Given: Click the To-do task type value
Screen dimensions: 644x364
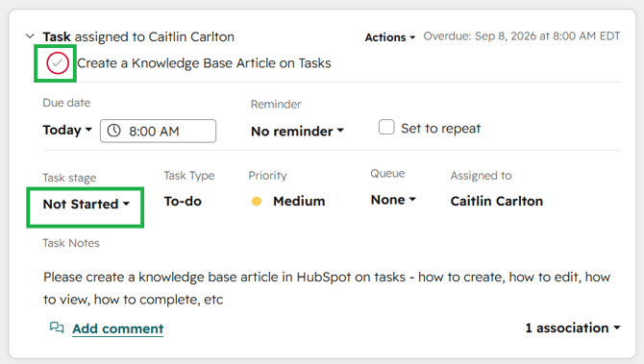Looking at the screenshot, I should (x=183, y=201).
